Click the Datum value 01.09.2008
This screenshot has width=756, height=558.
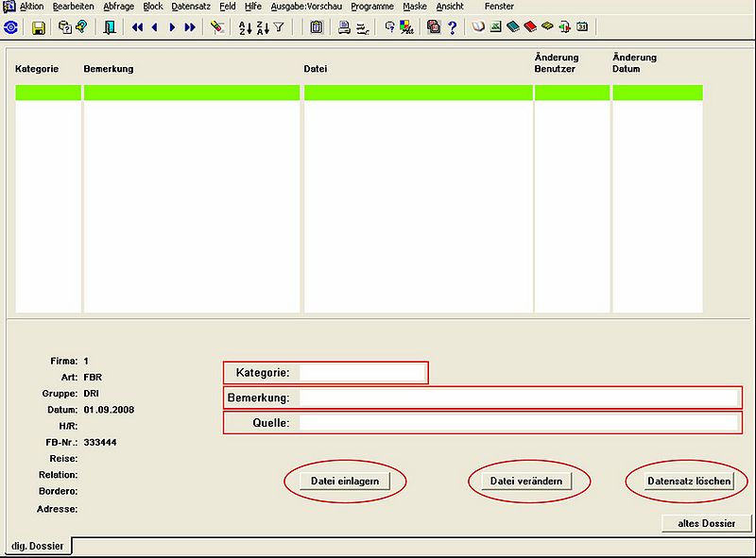pyautogui.click(x=109, y=410)
